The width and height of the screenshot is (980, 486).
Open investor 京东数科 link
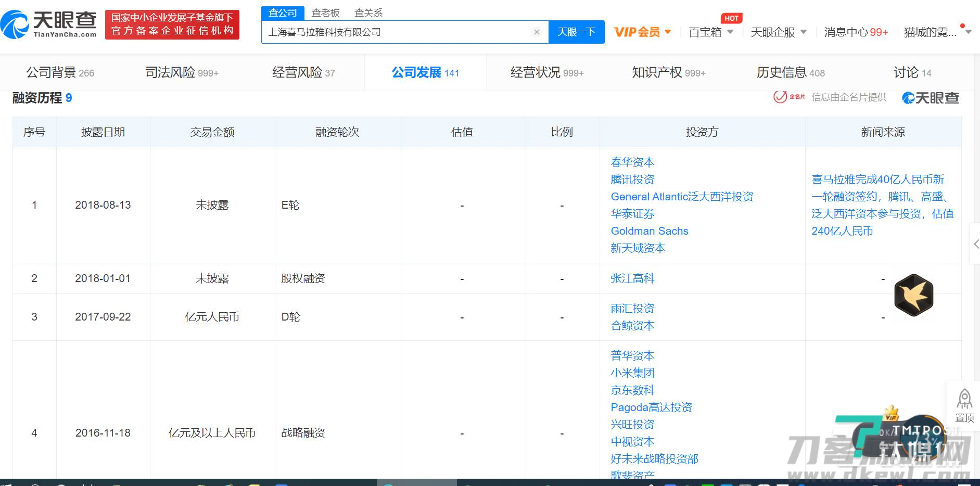[x=632, y=390]
